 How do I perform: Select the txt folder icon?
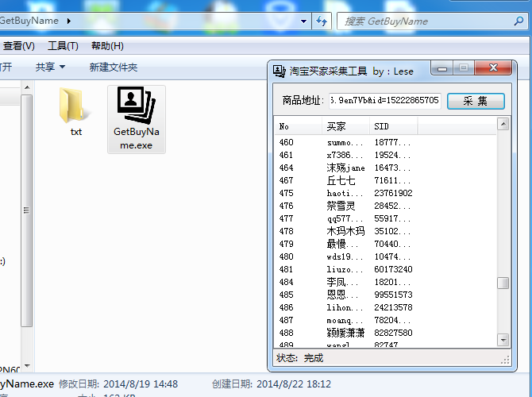click(75, 106)
